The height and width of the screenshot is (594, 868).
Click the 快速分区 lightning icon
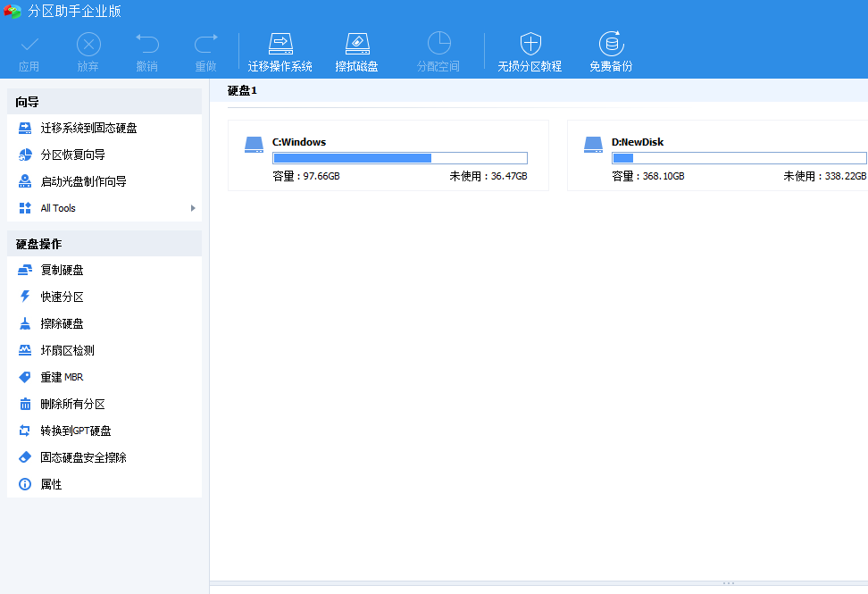(25, 297)
